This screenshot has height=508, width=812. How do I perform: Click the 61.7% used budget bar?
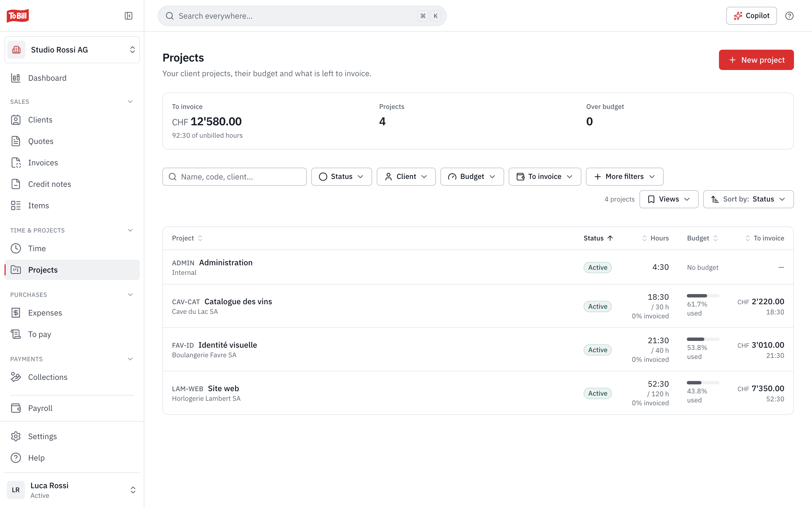click(x=703, y=296)
